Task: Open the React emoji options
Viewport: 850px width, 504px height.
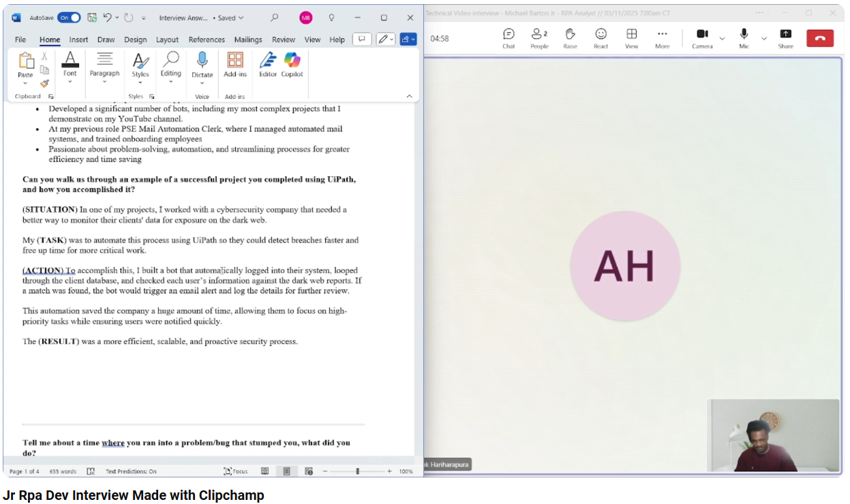Action: coord(601,38)
